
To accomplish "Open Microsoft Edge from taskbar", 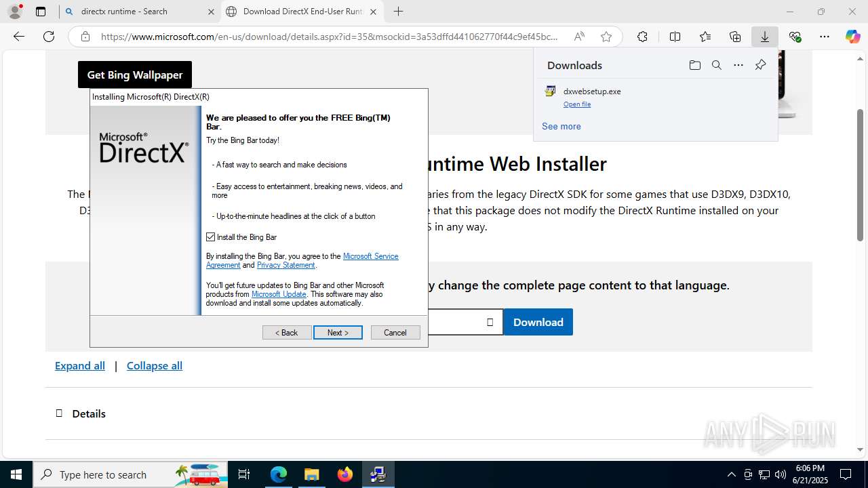I will point(279,474).
